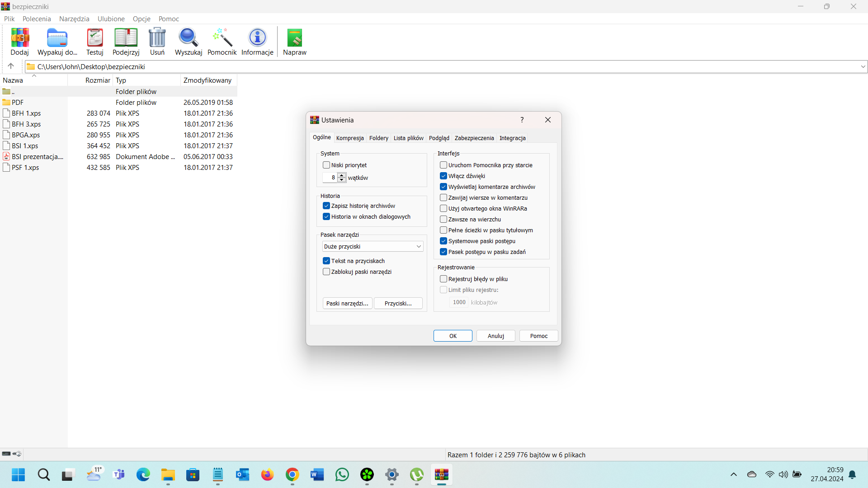Uncheck Historia w oknach dialogowych
The height and width of the screenshot is (488, 868).
pyautogui.click(x=326, y=217)
